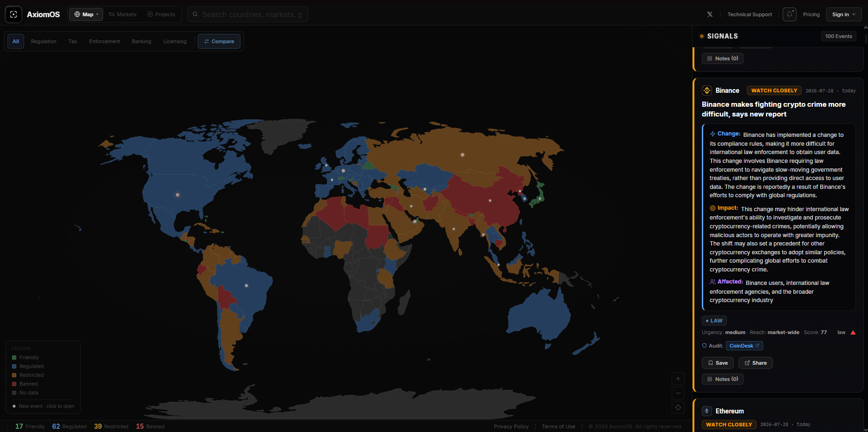Screen dimensions: 868x432
Task: Click the No data legend swatch
Action: [14, 393]
